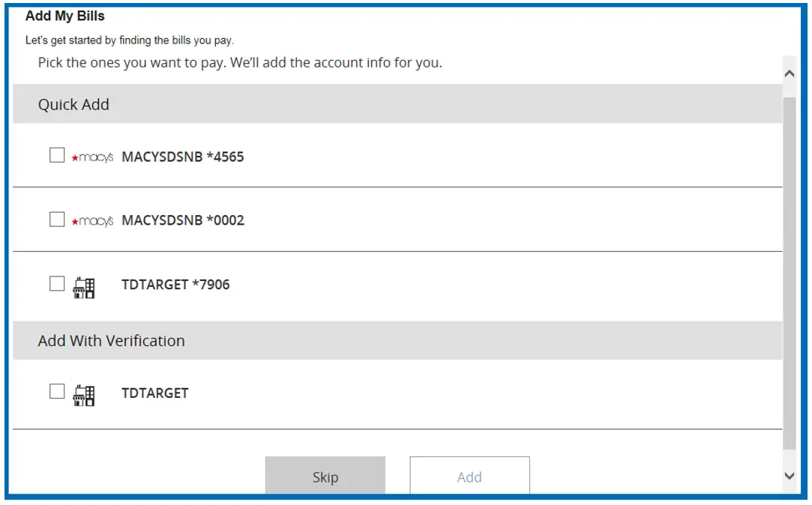Click the TDTARGET name under Add With Verification
This screenshot has width=812, height=505.
pos(155,393)
